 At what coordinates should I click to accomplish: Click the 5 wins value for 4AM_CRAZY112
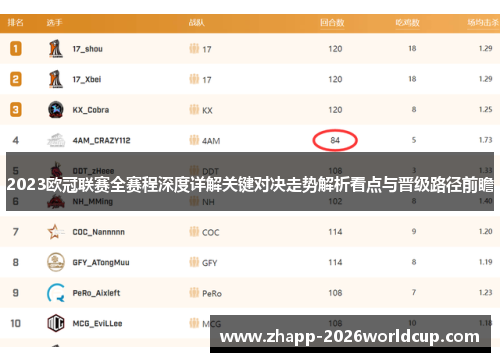[x=414, y=140]
